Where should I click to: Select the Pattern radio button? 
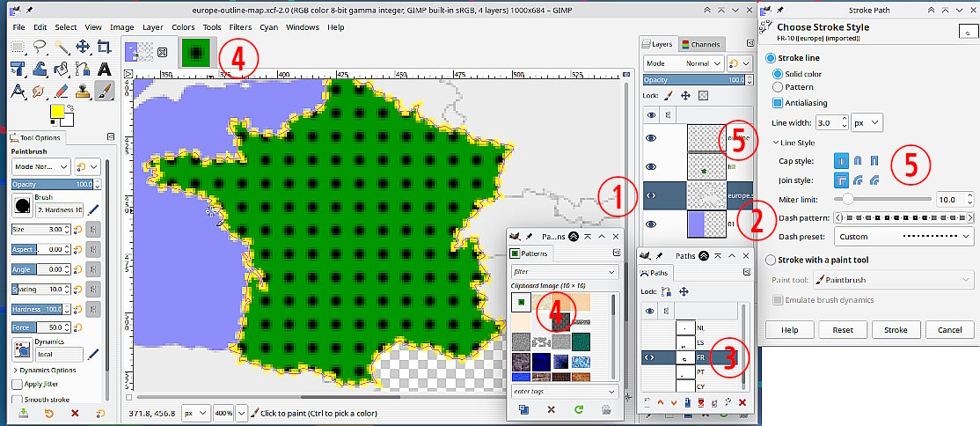[x=778, y=87]
